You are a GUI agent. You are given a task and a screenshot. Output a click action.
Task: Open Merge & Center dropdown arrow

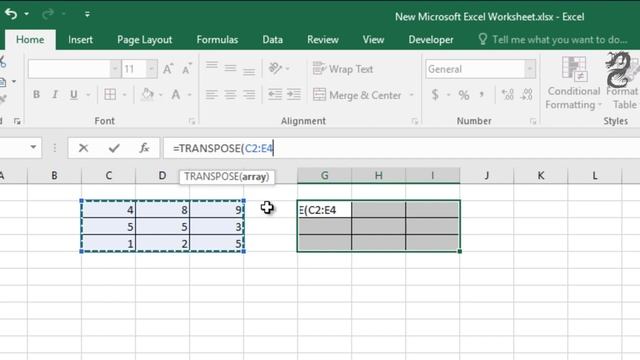coord(411,95)
